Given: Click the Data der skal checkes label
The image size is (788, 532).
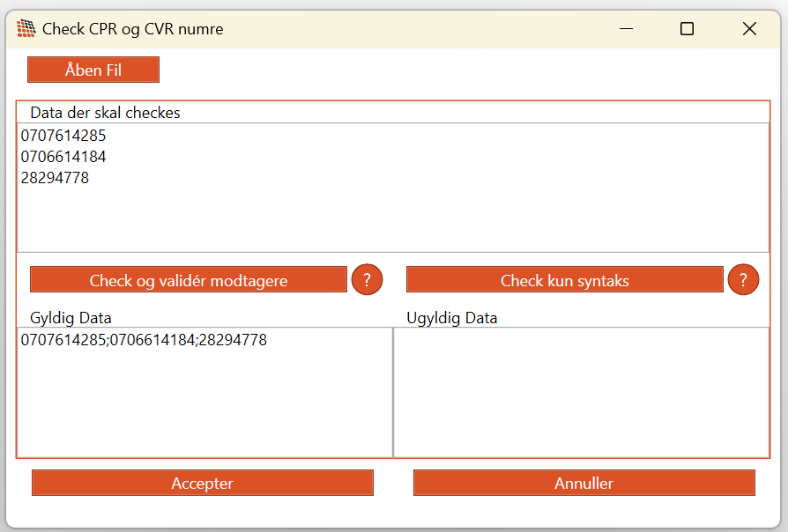Looking at the screenshot, I should (x=105, y=113).
